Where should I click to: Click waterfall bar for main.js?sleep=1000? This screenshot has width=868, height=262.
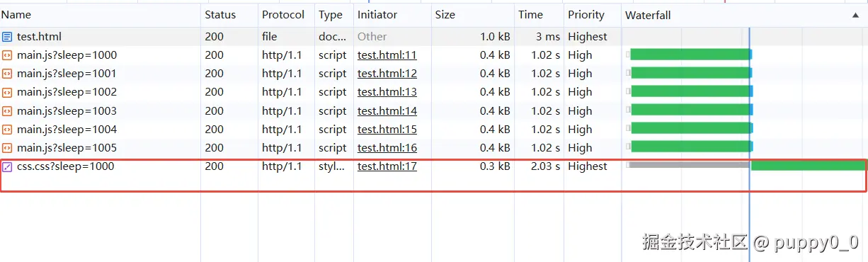pos(690,55)
